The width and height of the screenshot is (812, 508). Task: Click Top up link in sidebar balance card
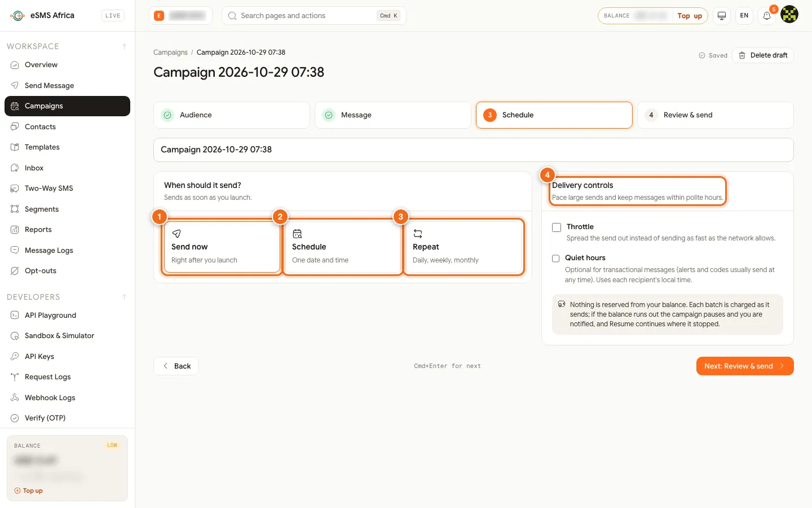(x=29, y=491)
